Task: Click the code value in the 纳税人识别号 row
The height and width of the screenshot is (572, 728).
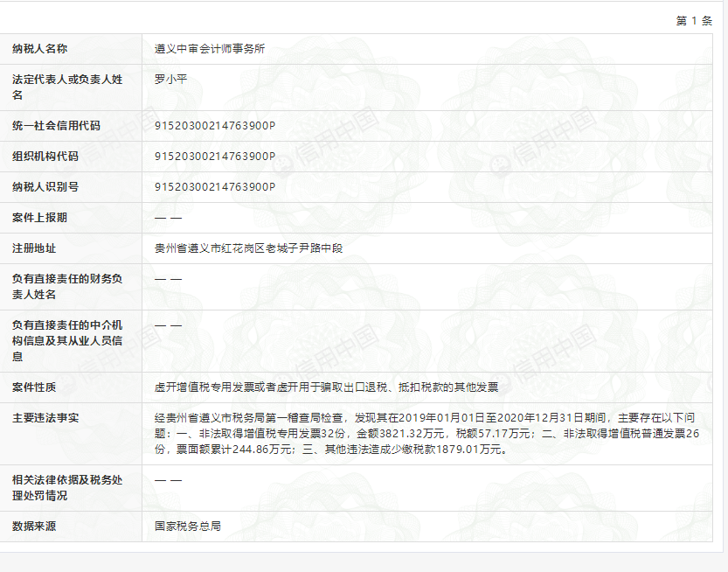Action: [215, 187]
